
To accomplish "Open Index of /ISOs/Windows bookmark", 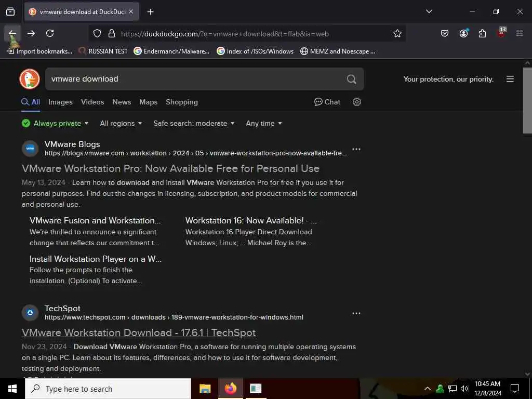I will coord(255,51).
